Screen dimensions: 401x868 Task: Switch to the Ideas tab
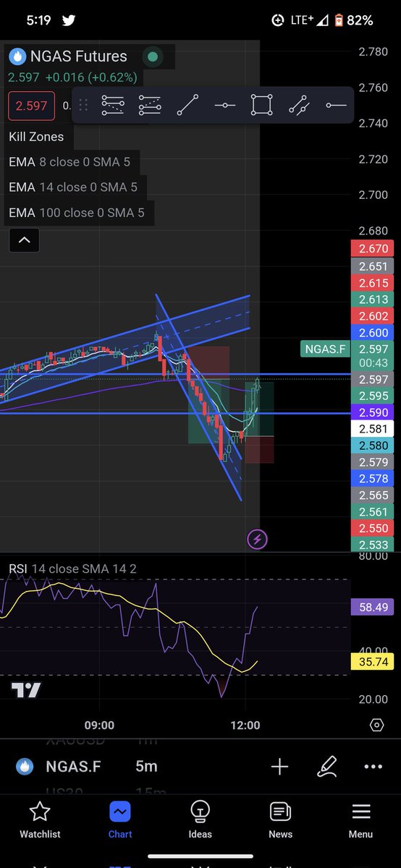click(200, 818)
